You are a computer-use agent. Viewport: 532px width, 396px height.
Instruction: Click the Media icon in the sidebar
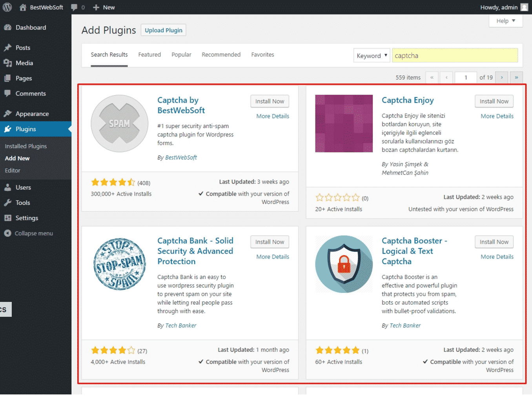click(7, 63)
